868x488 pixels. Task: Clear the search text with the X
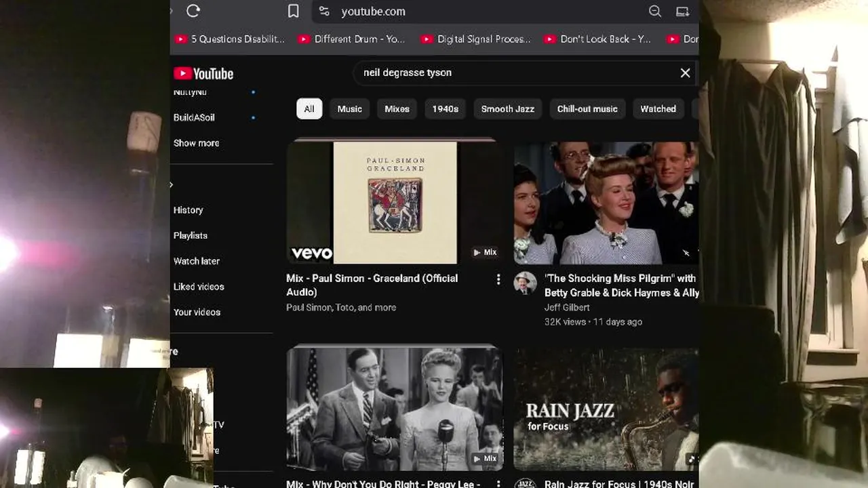click(x=685, y=73)
